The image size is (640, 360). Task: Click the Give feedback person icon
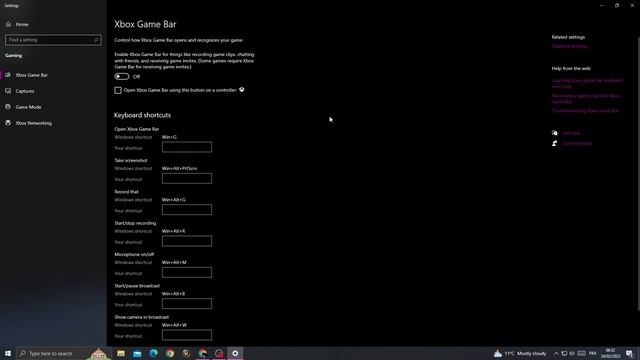click(555, 144)
